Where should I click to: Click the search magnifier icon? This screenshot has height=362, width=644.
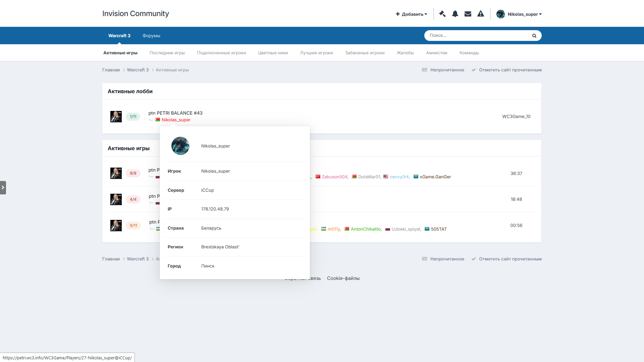pos(534,36)
